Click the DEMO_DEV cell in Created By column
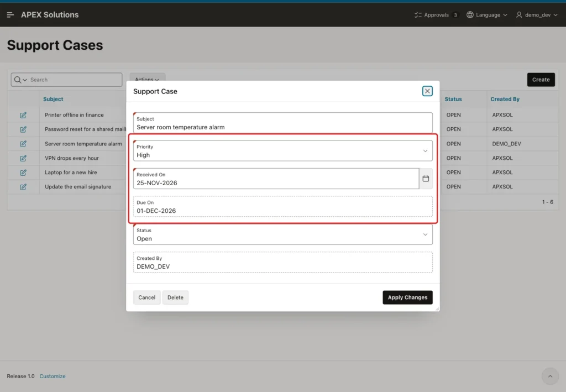The height and width of the screenshot is (392, 566). [x=506, y=144]
